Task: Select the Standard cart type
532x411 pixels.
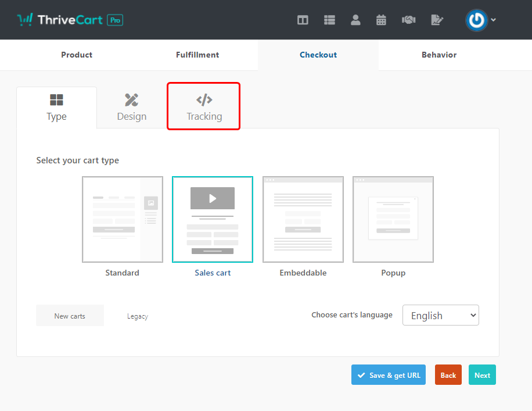Action: coord(122,220)
